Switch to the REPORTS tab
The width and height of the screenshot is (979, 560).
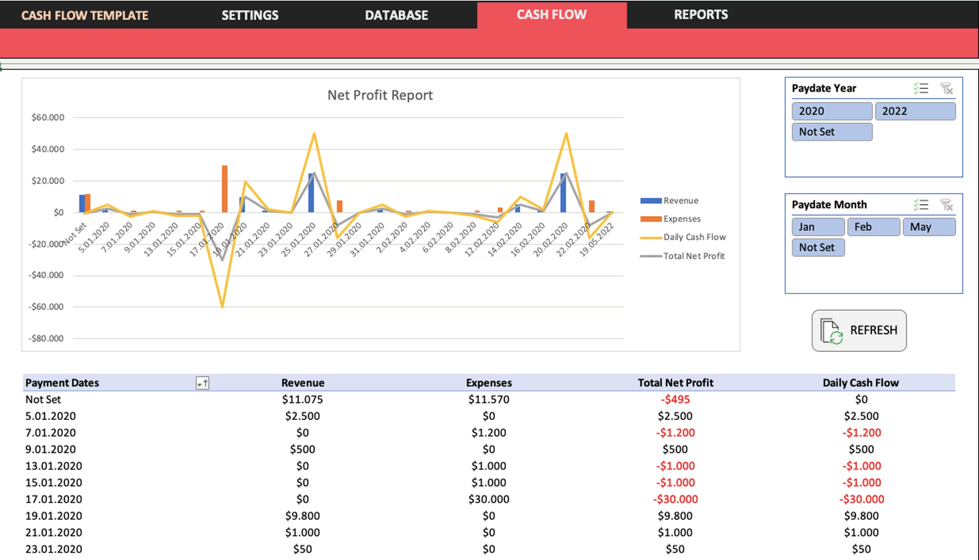(x=701, y=15)
